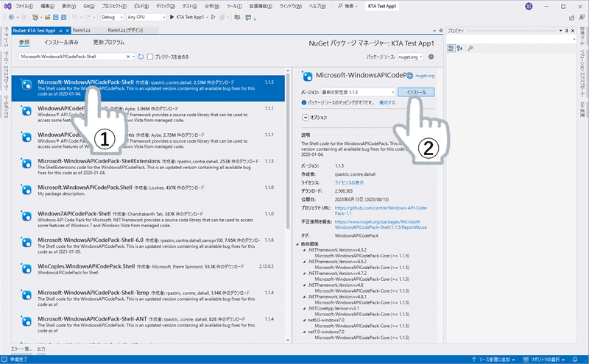The height and width of the screenshot is (364, 589).
Task: Click the hot reload flame icon
Action: 222,17
